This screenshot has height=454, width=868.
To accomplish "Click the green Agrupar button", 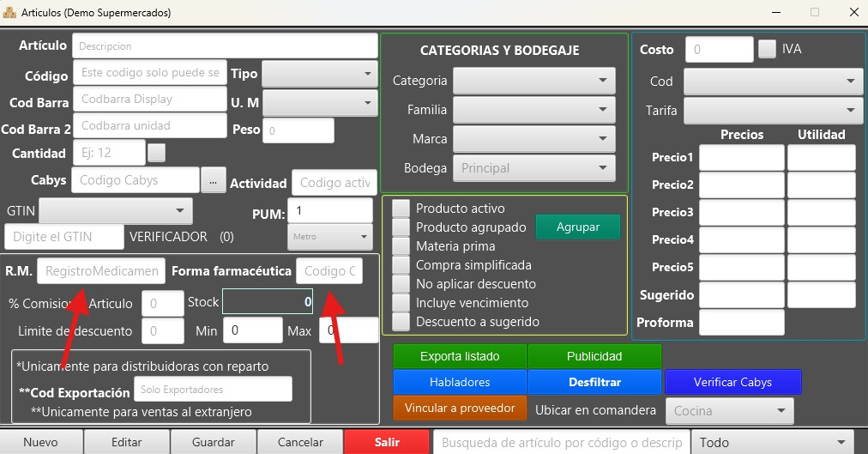I will [577, 227].
